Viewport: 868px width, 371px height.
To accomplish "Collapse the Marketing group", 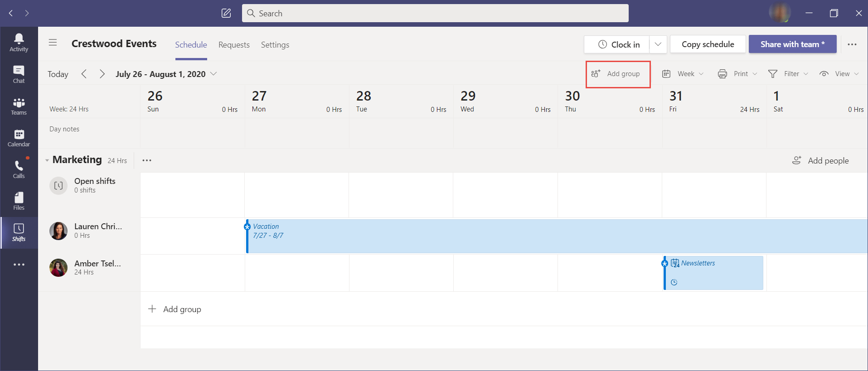I will (x=47, y=160).
